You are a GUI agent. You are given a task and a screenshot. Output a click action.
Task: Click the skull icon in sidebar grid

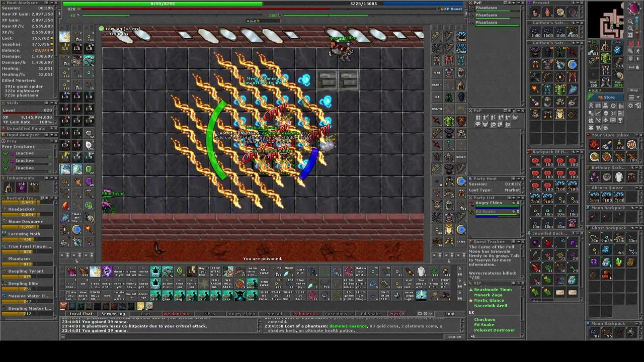(606, 113)
